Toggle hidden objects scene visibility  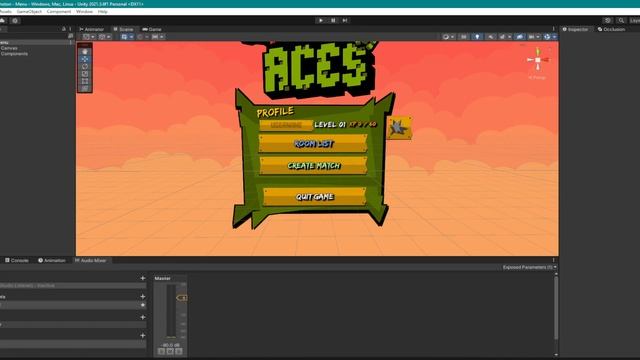(519, 37)
